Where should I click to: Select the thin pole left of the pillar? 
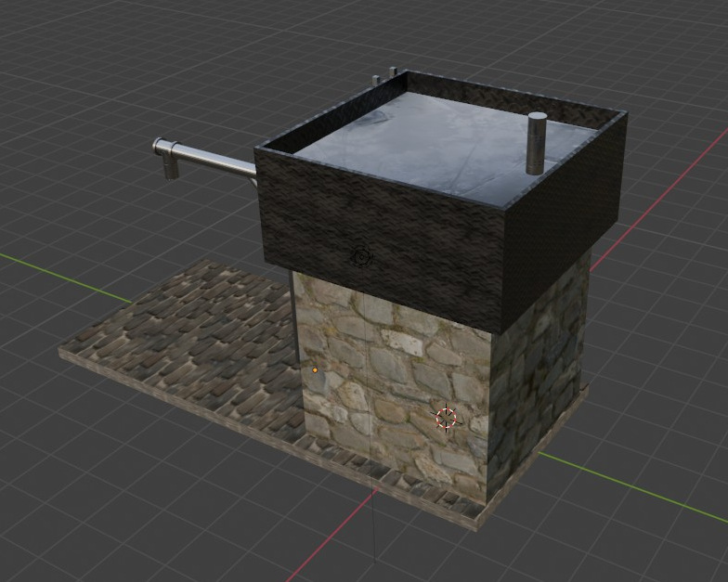tap(292, 316)
